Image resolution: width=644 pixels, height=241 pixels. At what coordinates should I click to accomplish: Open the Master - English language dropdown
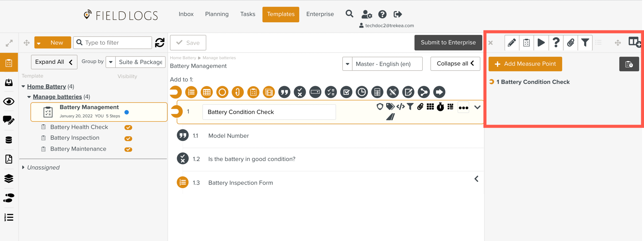(x=348, y=64)
